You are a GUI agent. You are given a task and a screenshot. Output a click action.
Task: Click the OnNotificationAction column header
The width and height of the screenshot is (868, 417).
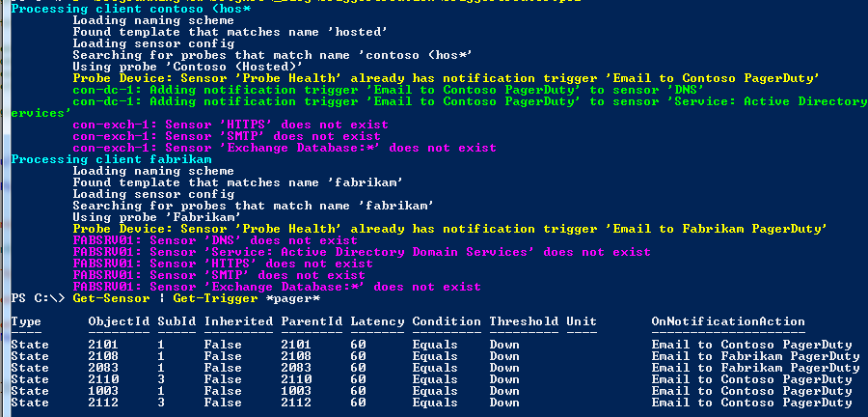728,321
